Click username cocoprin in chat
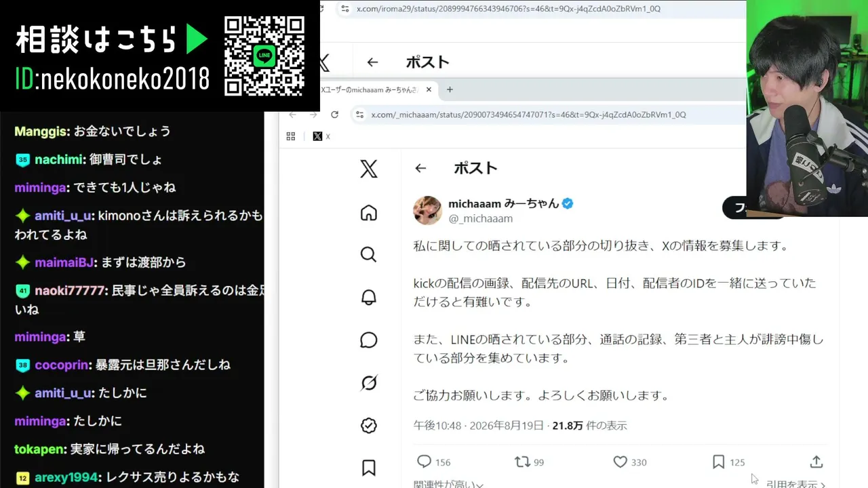The height and width of the screenshot is (488, 868). click(x=62, y=365)
